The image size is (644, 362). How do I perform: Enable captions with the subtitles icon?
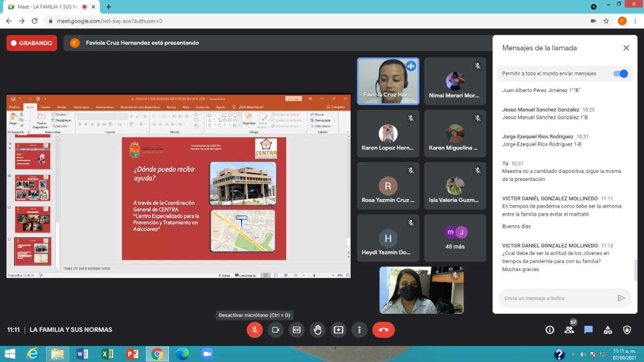297,330
